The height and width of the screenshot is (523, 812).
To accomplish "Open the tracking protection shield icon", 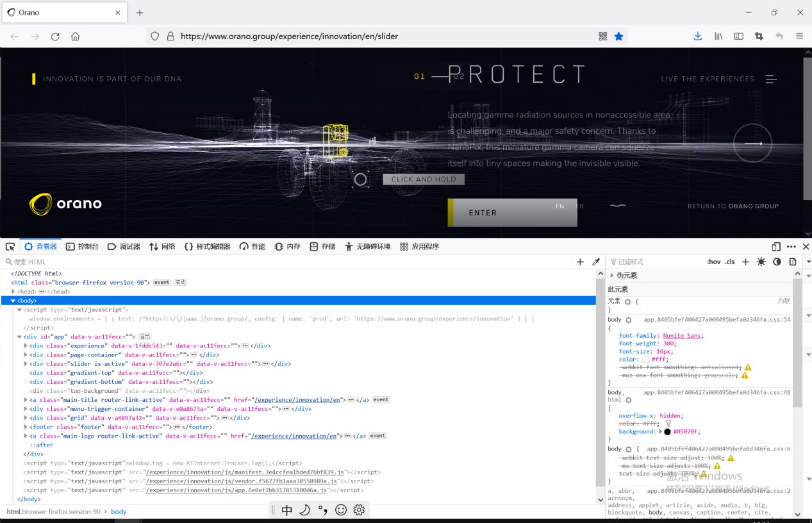I will tap(154, 37).
